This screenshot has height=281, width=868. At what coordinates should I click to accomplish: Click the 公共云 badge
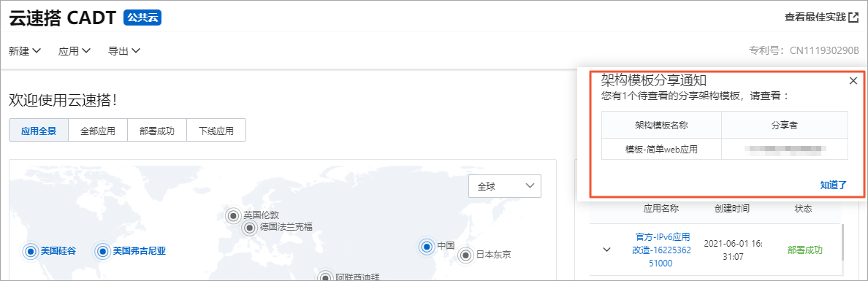[x=142, y=18]
